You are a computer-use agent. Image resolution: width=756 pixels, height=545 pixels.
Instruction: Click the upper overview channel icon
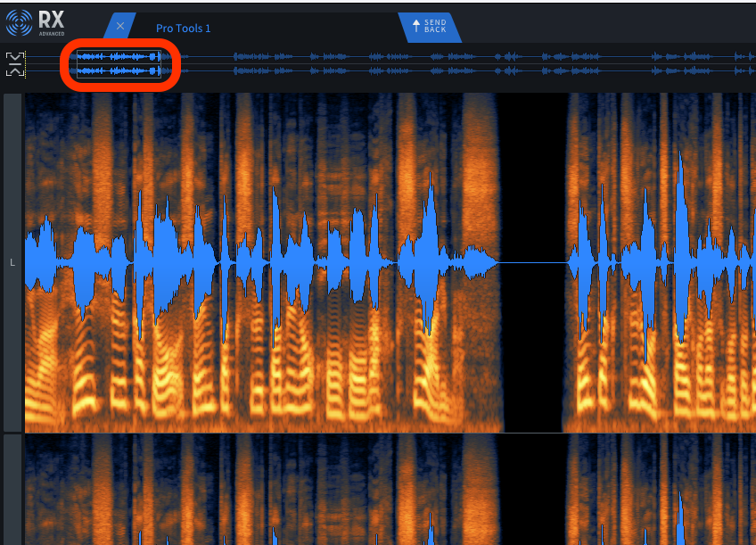pyautogui.click(x=15, y=58)
